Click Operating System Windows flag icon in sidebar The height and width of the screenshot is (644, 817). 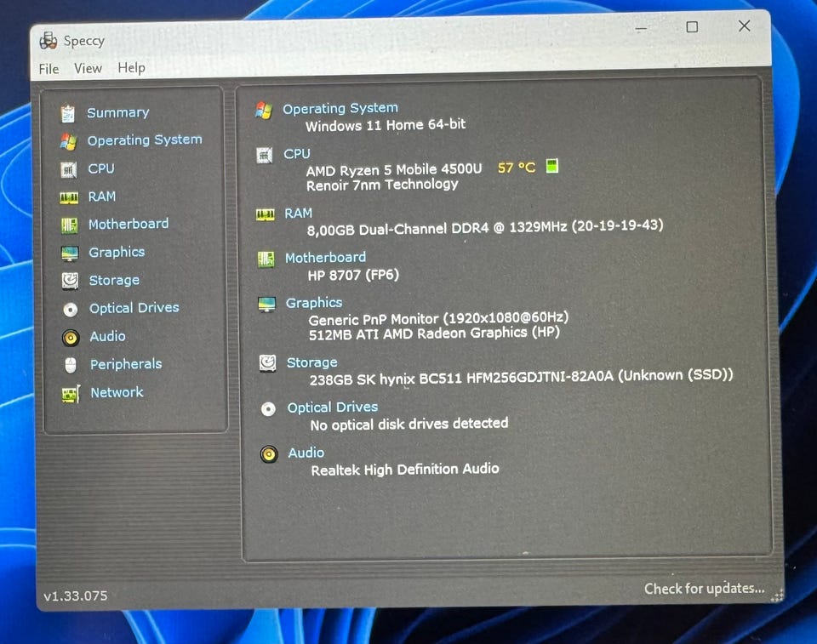(68, 141)
